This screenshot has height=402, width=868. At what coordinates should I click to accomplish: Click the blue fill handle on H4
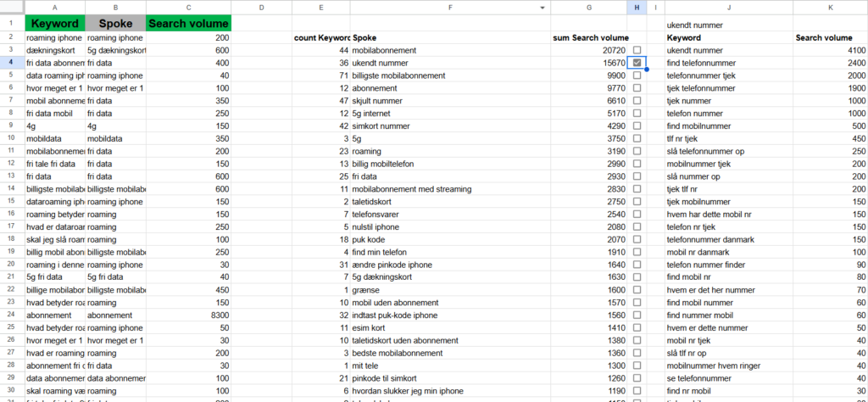pos(647,70)
